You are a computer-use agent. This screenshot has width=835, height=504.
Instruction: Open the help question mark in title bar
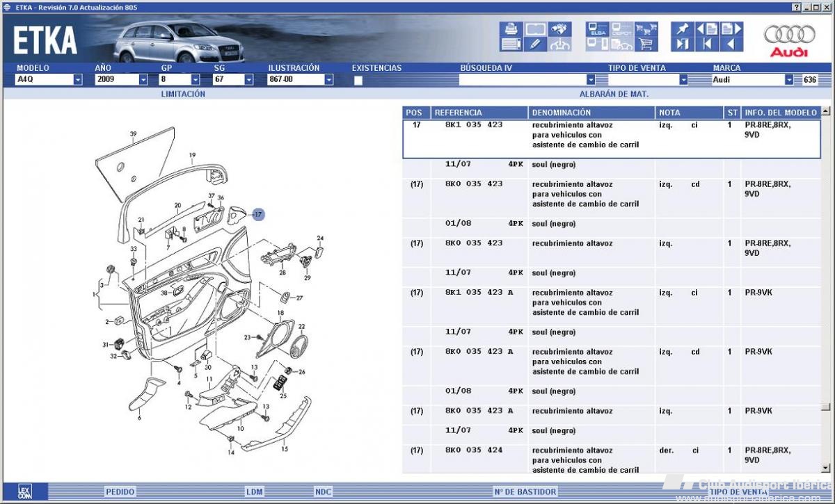(x=796, y=7)
